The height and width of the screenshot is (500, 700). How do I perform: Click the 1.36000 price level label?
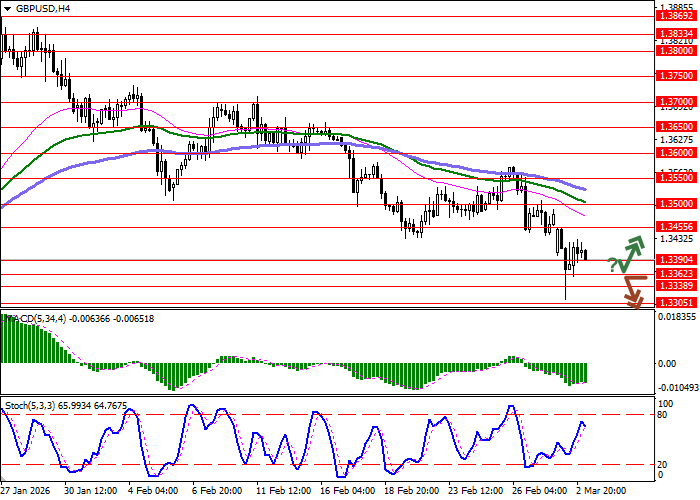[675, 153]
